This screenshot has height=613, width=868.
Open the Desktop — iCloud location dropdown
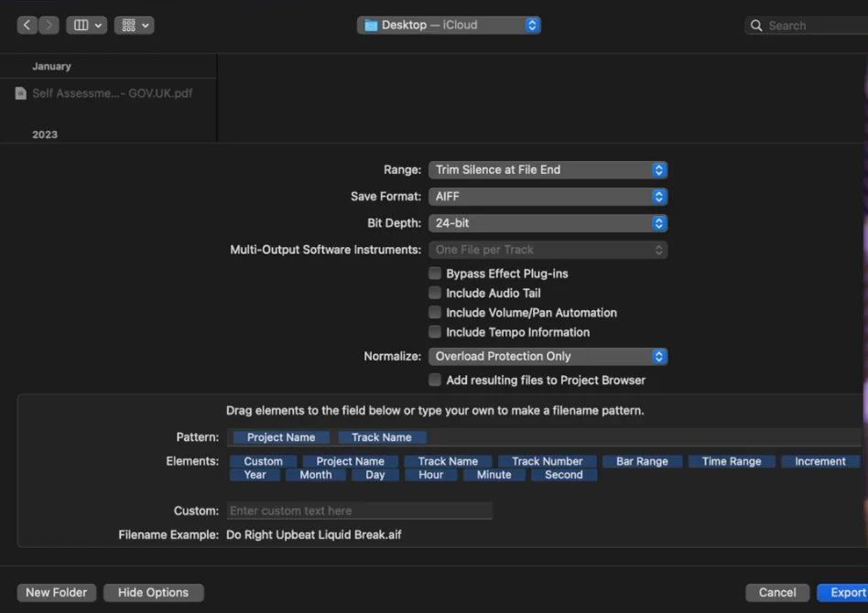coord(449,25)
